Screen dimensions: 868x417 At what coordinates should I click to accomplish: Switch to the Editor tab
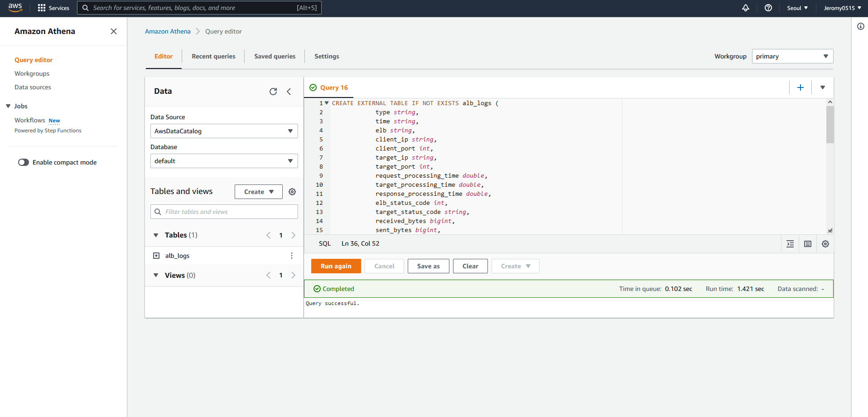(164, 56)
